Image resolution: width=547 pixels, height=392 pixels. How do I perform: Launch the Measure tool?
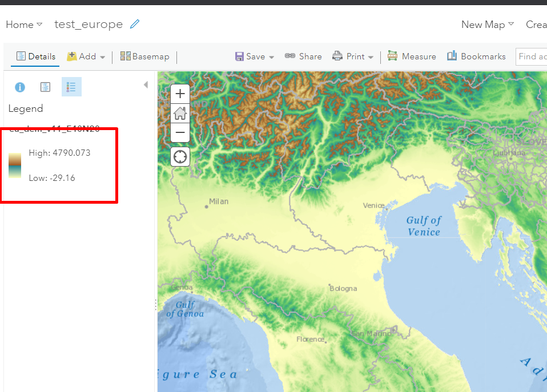(412, 56)
